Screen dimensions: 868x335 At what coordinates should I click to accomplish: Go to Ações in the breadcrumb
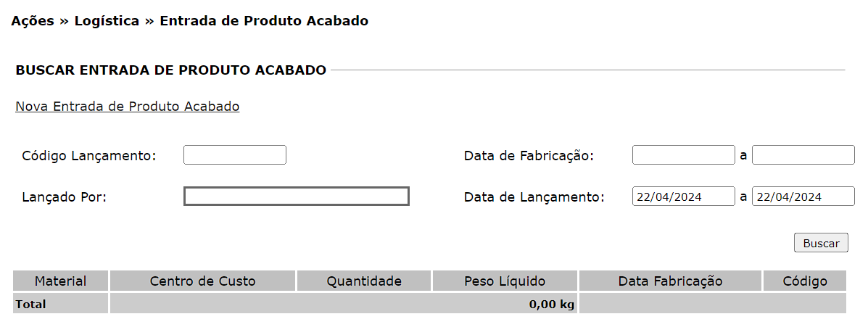[x=33, y=21]
